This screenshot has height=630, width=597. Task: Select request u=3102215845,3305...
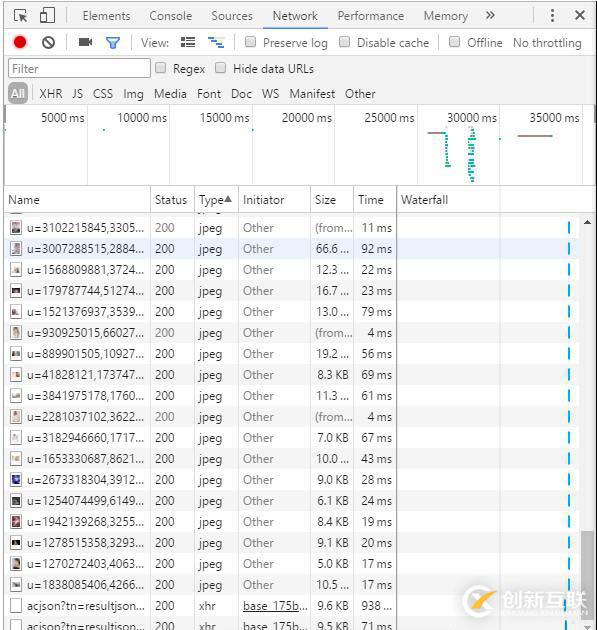292,228
